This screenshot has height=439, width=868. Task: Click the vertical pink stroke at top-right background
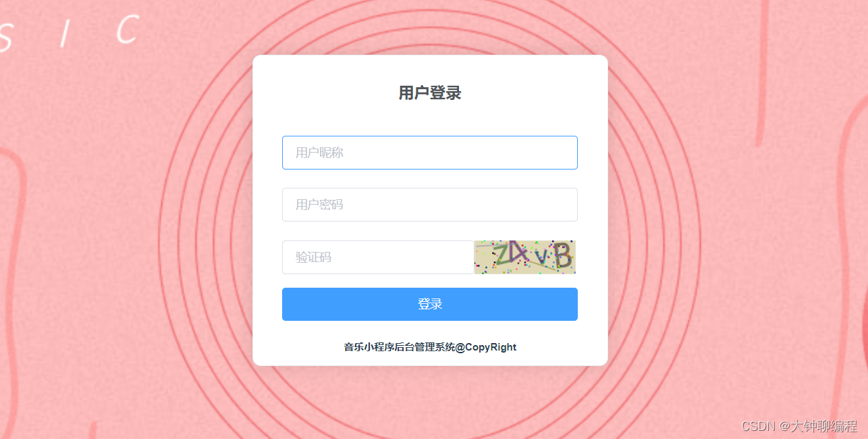tap(762, 71)
